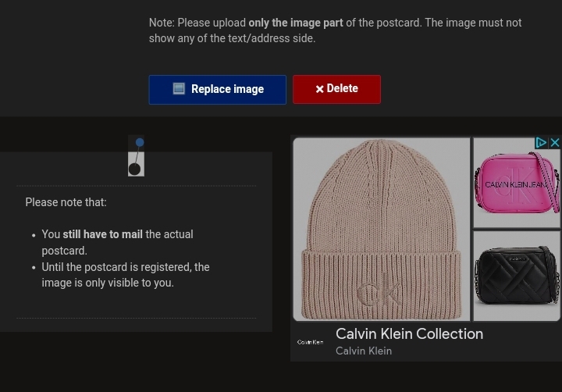Close the Calvin Klein ad

tap(554, 142)
